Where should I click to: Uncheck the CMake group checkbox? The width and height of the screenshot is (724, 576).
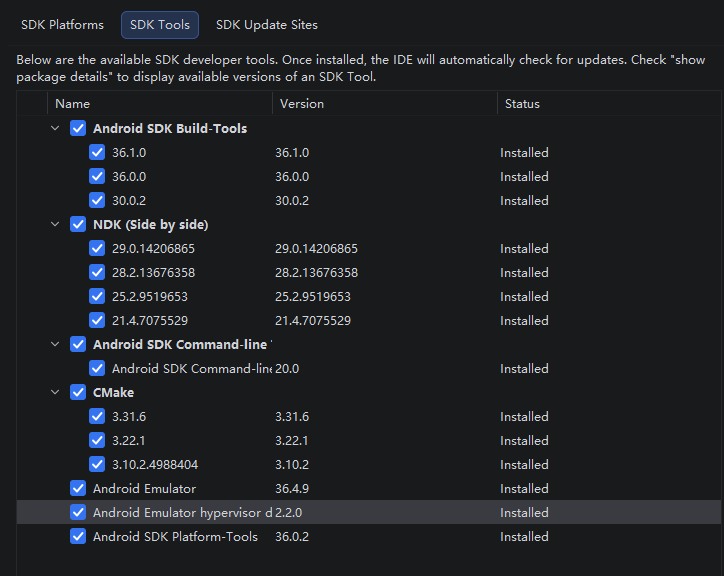tap(78, 393)
